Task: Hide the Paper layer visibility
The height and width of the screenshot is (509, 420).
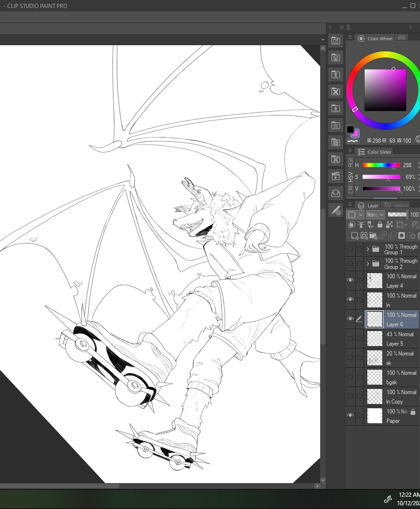Action: tap(350, 415)
